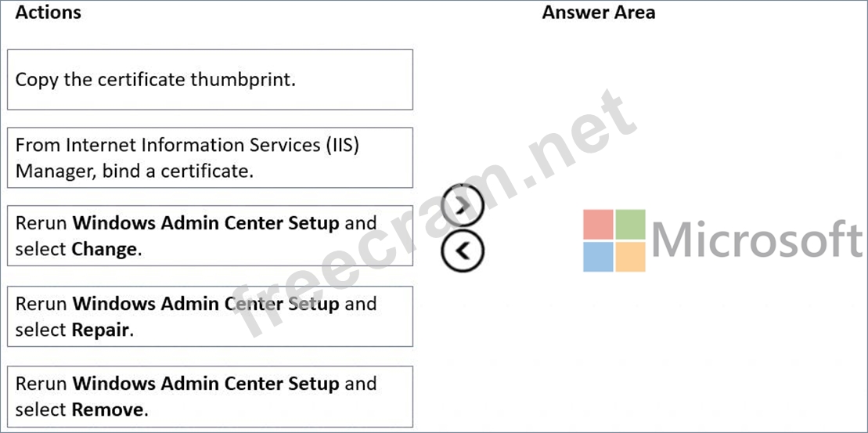Click the 'Answer Area' heading

(598, 13)
